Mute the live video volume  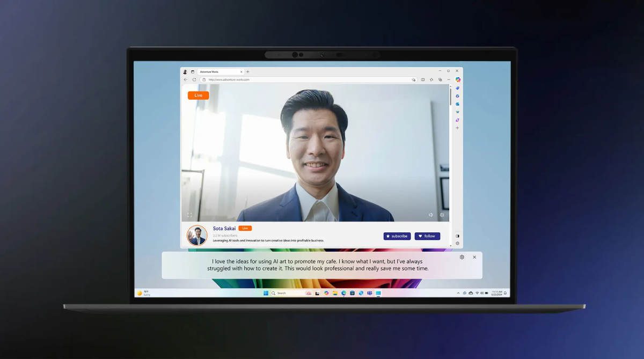431,215
